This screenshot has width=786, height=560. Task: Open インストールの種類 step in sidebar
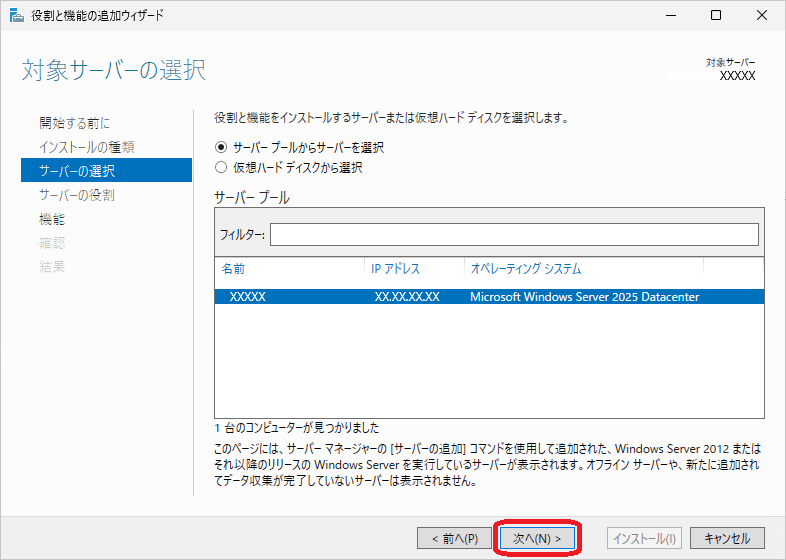pos(87,147)
